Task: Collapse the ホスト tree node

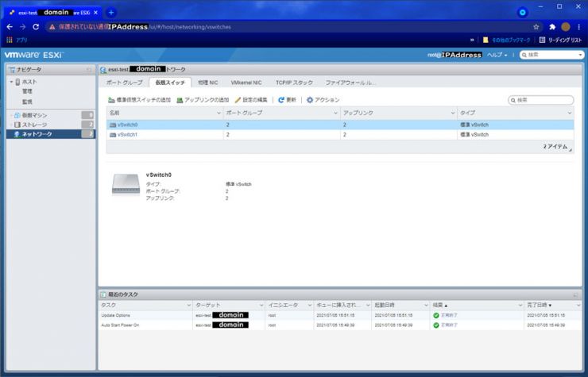Action: pos(11,82)
